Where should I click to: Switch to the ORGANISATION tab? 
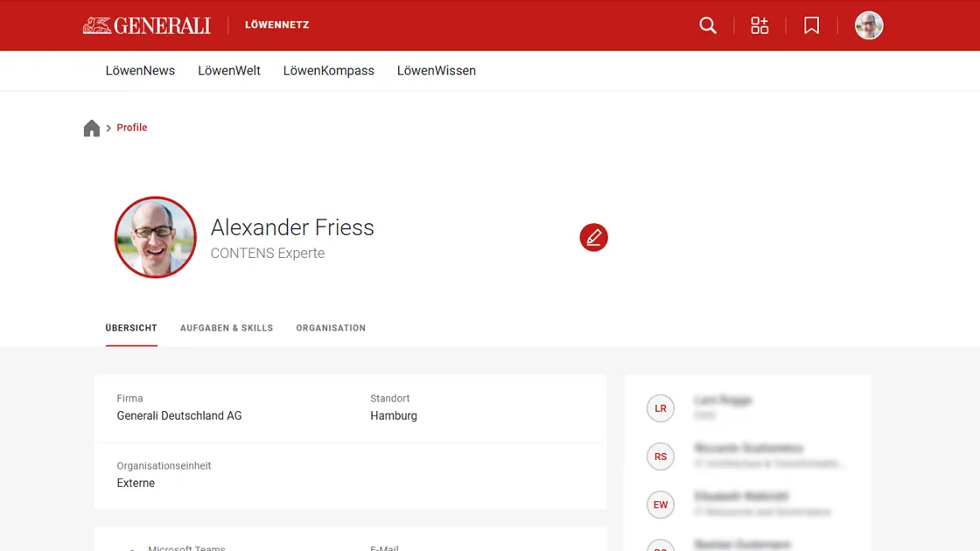[x=331, y=327]
